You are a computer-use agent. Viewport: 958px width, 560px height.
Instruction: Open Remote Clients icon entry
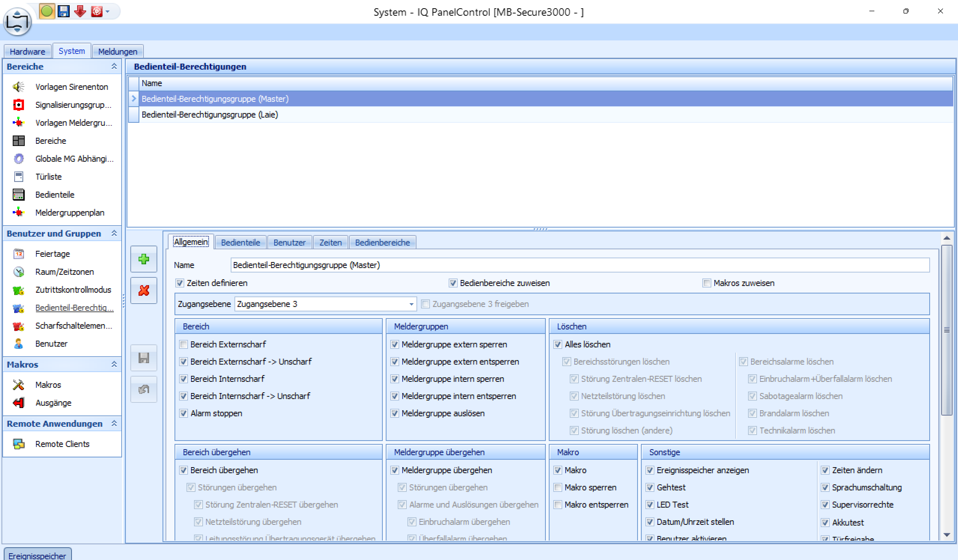click(18, 444)
